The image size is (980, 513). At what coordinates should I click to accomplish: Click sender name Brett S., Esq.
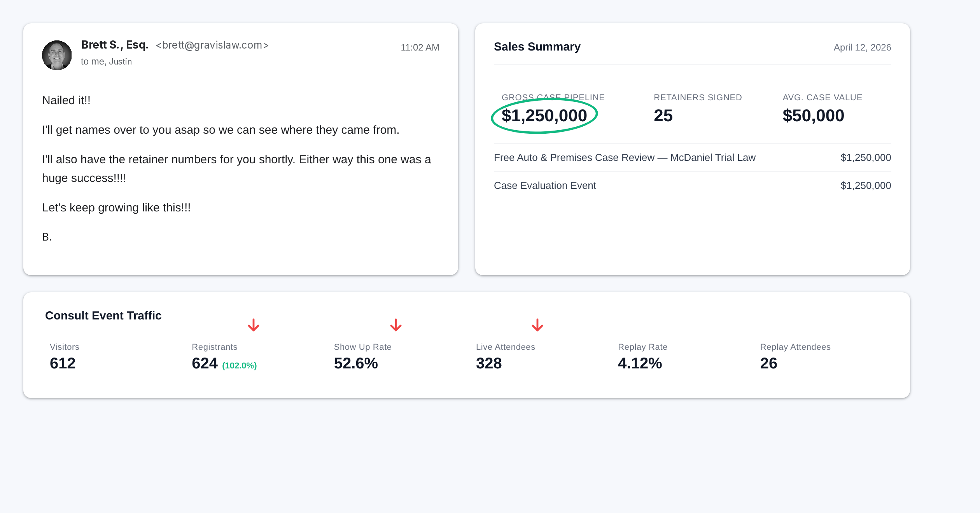[115, 45]
